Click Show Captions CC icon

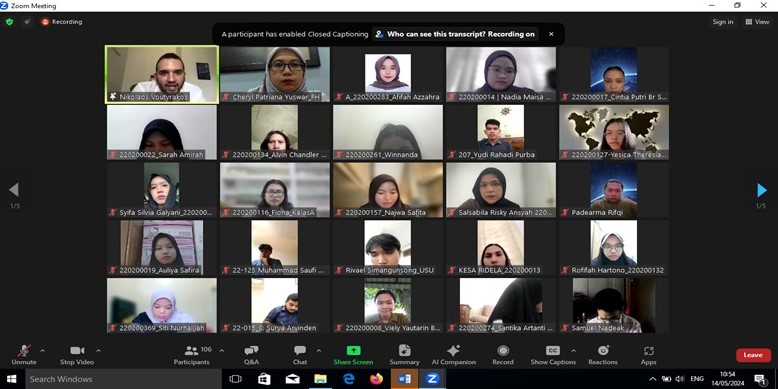tap(553, 351)
